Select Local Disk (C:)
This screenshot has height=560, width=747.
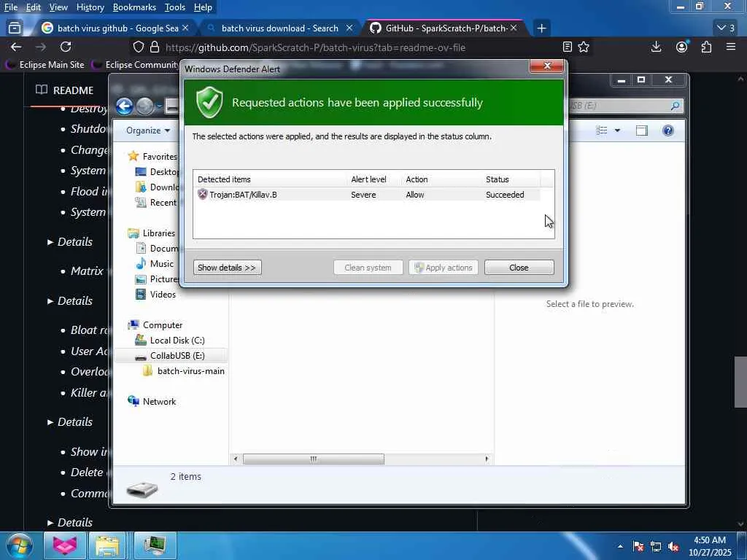170,340
